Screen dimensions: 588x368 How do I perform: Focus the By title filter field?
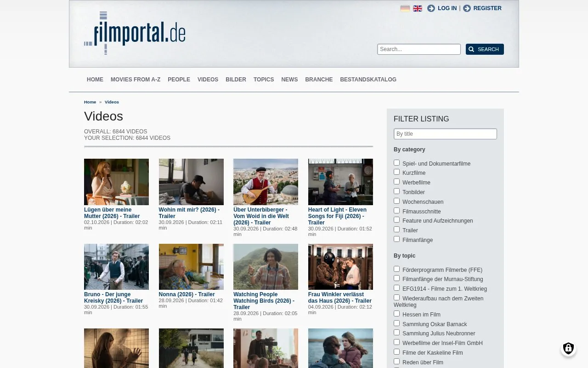click(x=445, y=134)
